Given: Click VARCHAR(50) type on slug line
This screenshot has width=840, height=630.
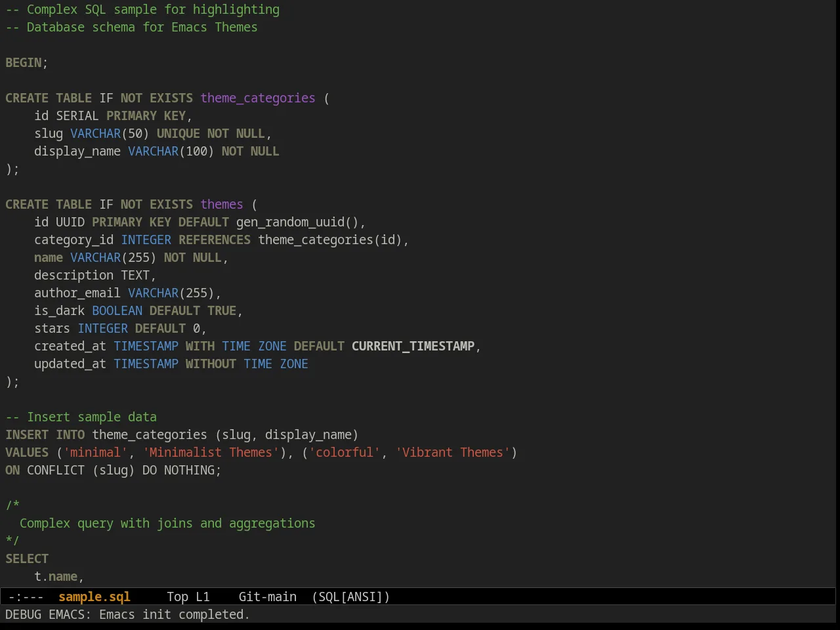Looking at the screenshot, I should click(110, 133).
